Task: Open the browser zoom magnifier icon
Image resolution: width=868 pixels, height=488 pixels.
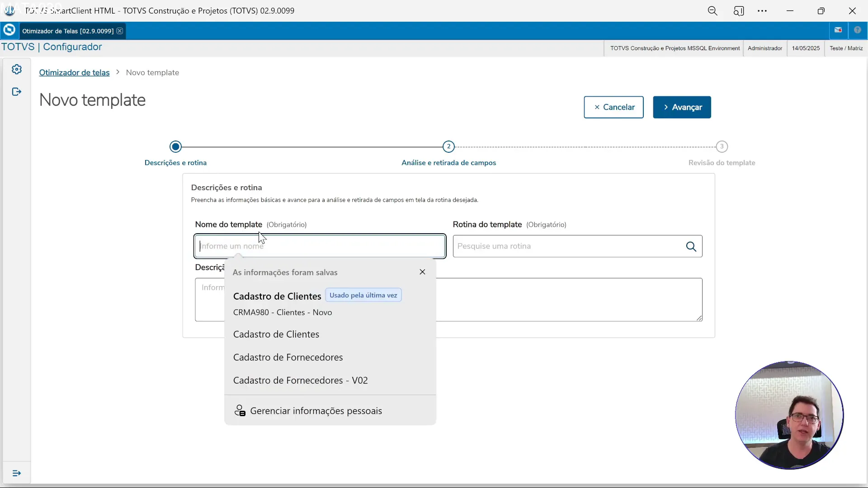Action: pyautogui.click(x=712, y=11)
